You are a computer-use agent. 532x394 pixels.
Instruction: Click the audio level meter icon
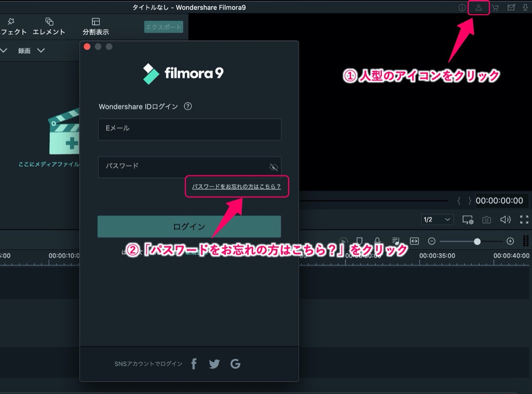[526, 241]
